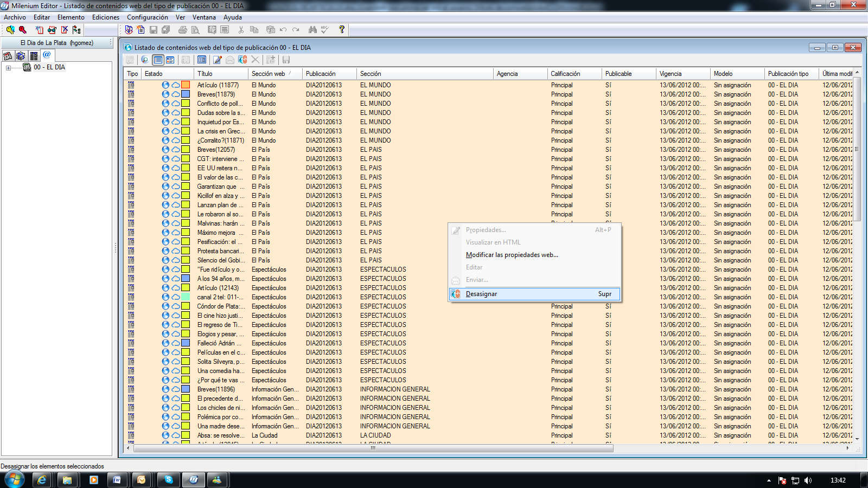Open the Ediciones menu
Screen dimensions: 868x488
click(x=105, y=17)
